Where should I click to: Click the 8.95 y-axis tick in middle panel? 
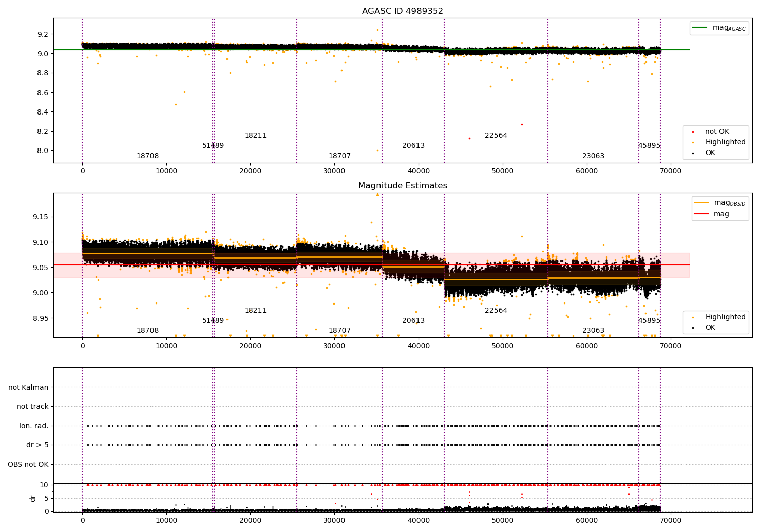[41, 319]
